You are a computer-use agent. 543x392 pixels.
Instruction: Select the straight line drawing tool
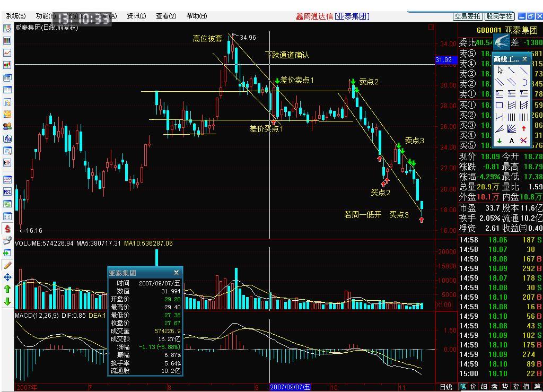point(523,71)
